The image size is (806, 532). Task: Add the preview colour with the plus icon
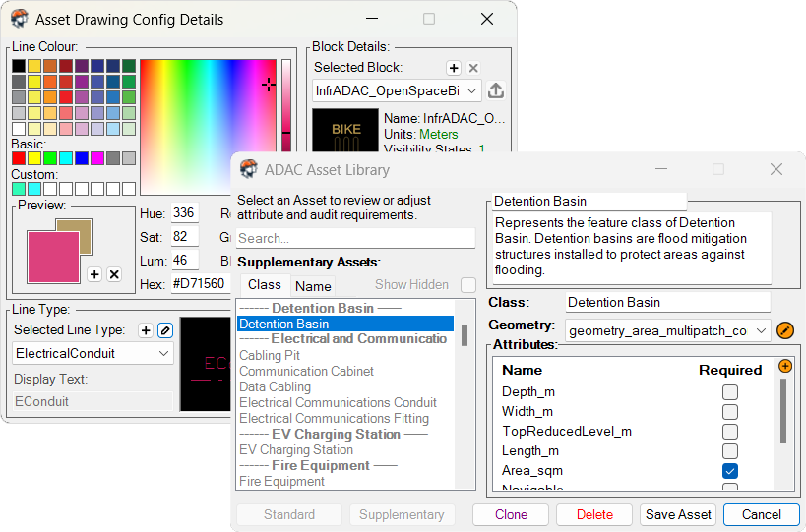[x=94, y=274]
